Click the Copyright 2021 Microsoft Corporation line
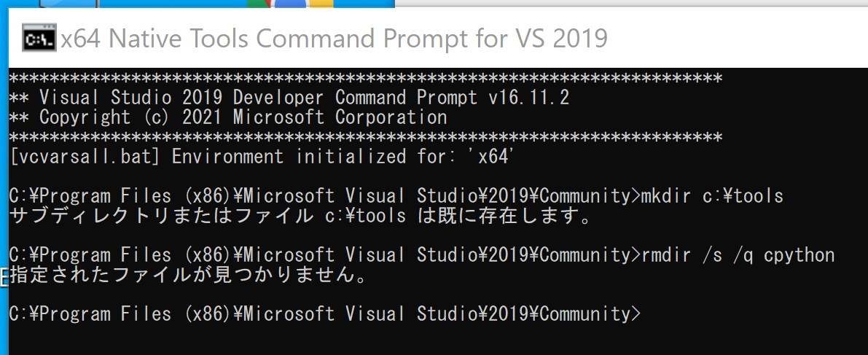Image resolution: width=868 pixels, height=355 pixels. 229,117
